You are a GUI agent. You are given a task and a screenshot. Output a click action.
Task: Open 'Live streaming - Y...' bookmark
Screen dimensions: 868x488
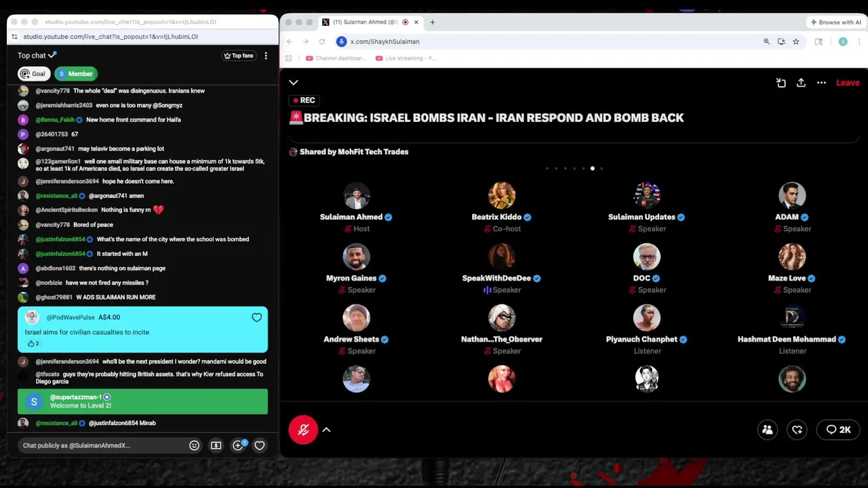tap(406, 58)
